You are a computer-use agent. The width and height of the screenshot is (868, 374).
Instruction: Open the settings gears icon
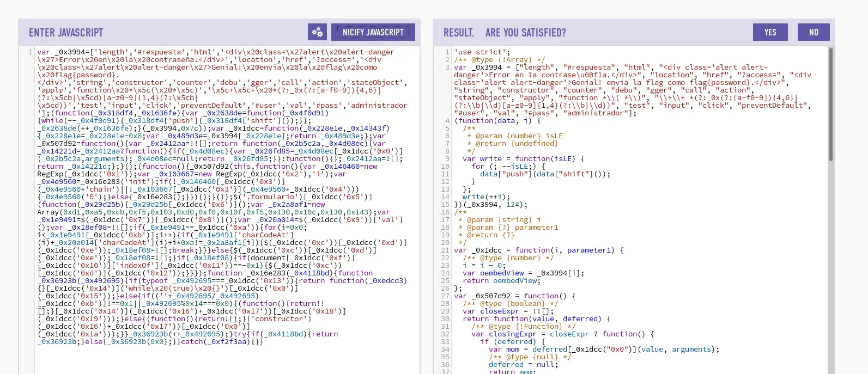tap(317, 32)
